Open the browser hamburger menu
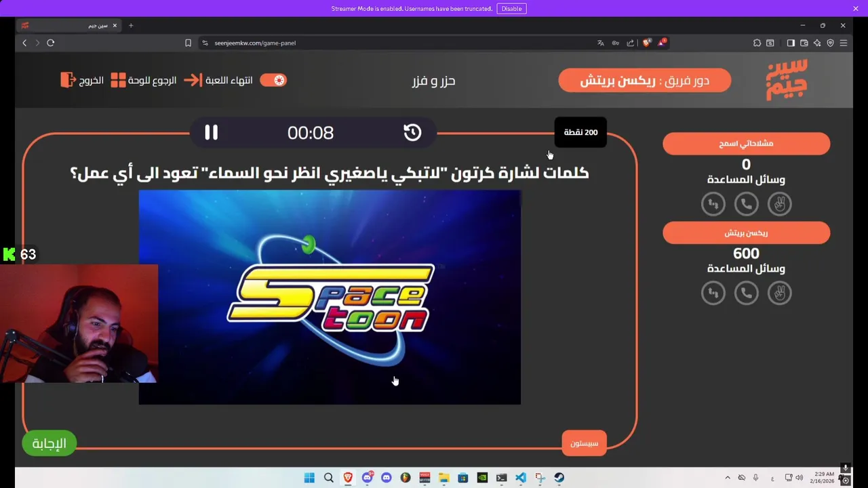 click(844, 43)
